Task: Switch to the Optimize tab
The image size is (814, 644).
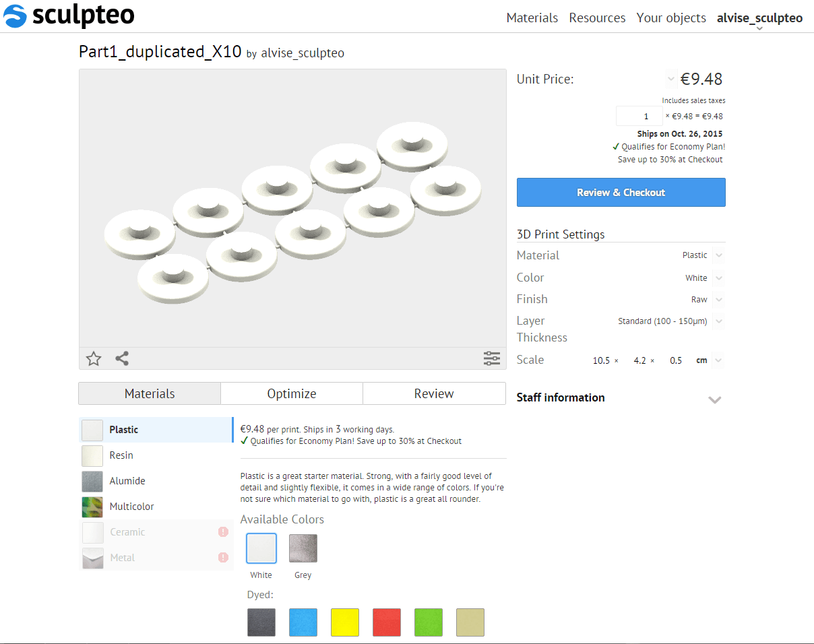Action: [292, 393]
